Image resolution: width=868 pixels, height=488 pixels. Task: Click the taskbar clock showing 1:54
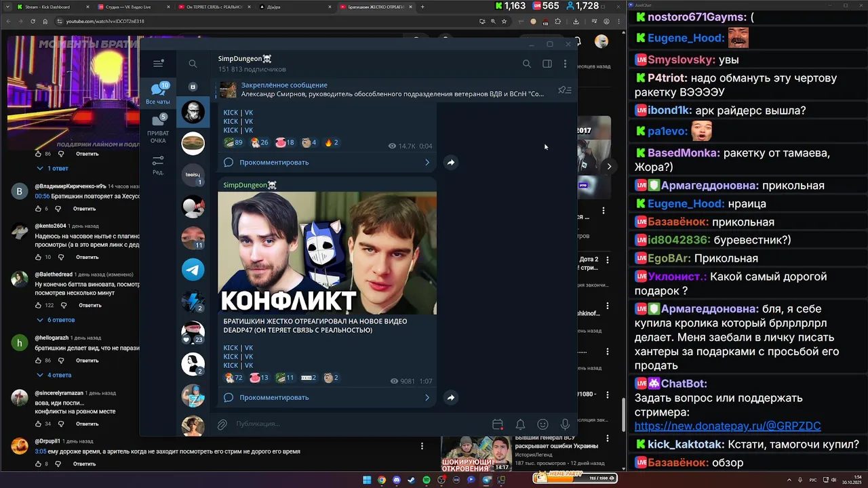pos(850,480)
